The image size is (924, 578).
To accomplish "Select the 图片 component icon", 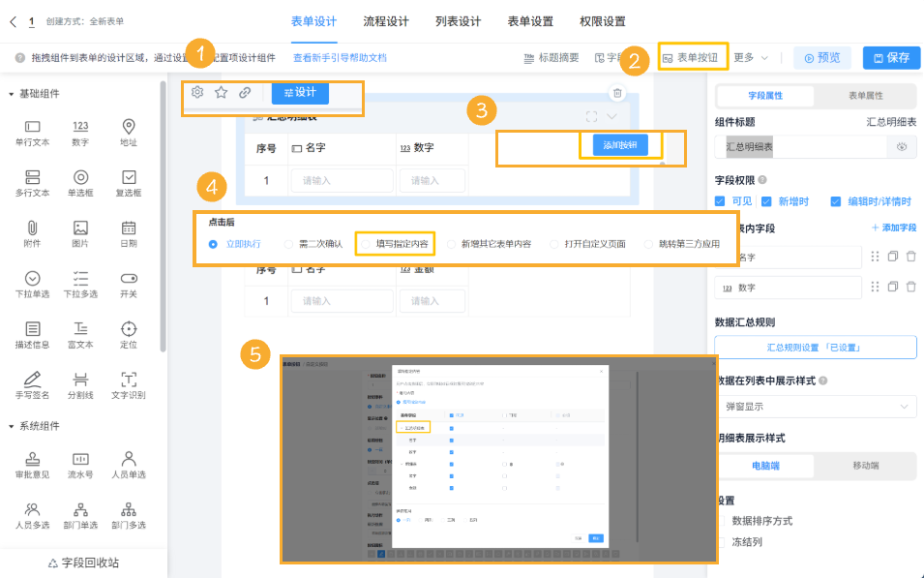I will click(80, 234).
